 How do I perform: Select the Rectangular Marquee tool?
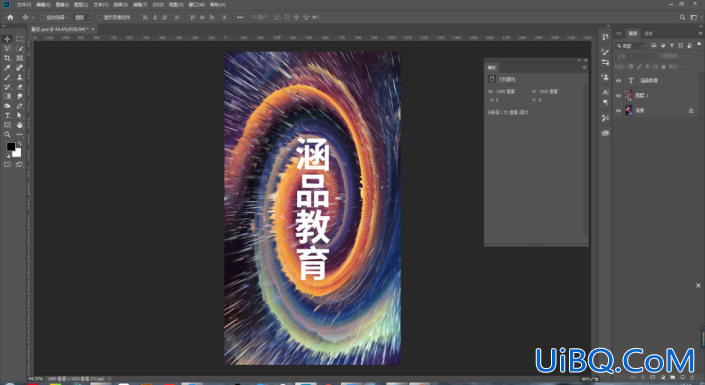coord(19,39)
